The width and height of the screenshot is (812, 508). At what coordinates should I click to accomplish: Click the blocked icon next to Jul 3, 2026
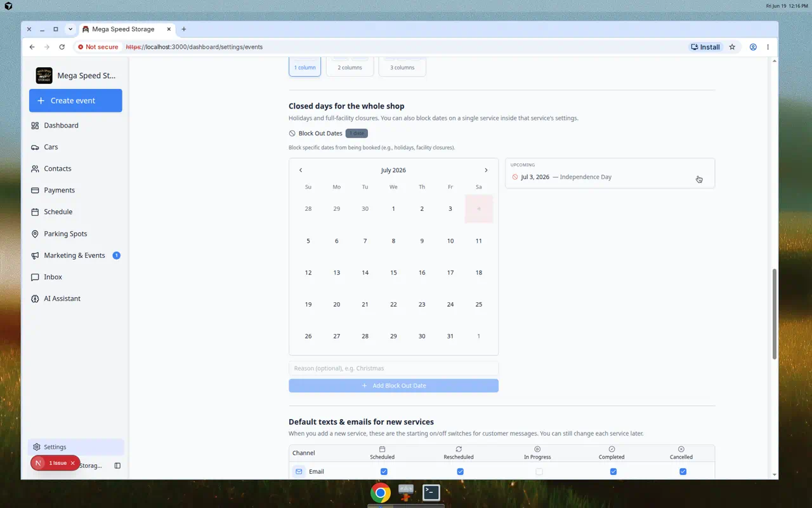(x=514, y=177)
